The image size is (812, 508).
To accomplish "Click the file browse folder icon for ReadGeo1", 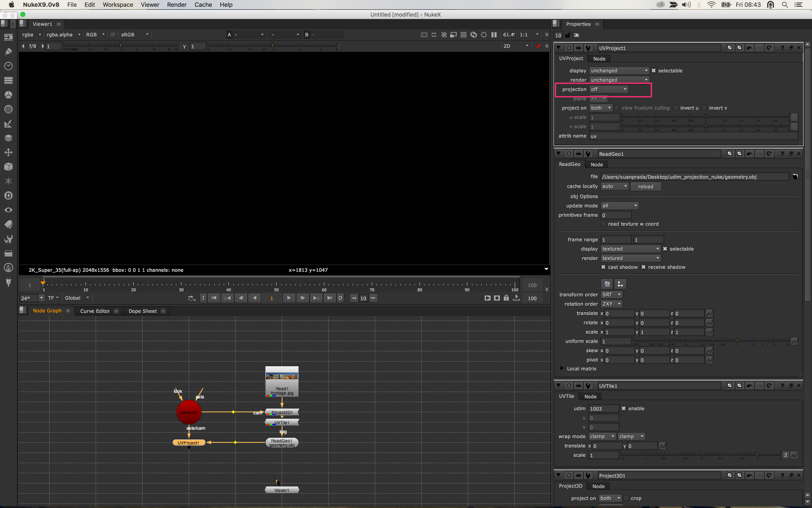I will (x=795, y=177).
